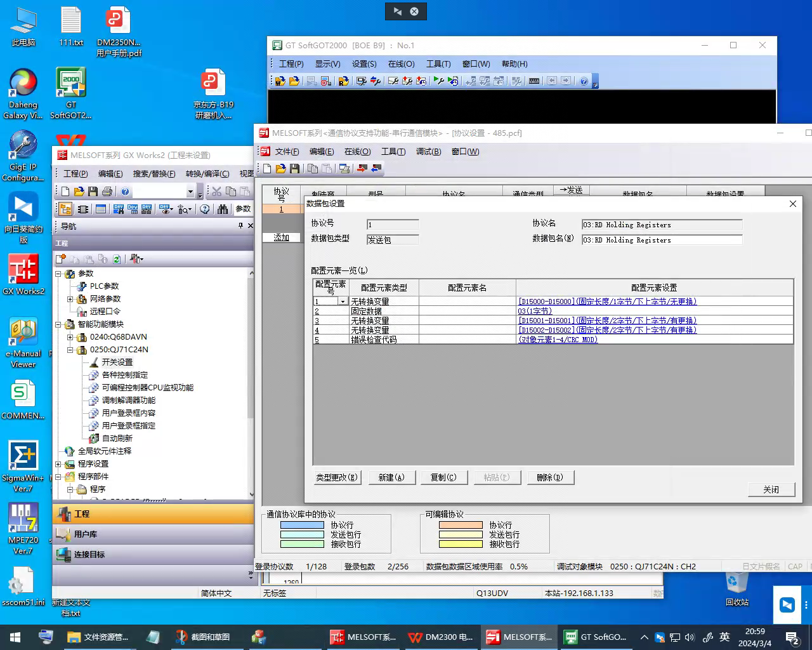Click keyboard icon in GT SoftGOT2000 toolbar
This screenshot has width=812, height=650.
tap(534, 81)
